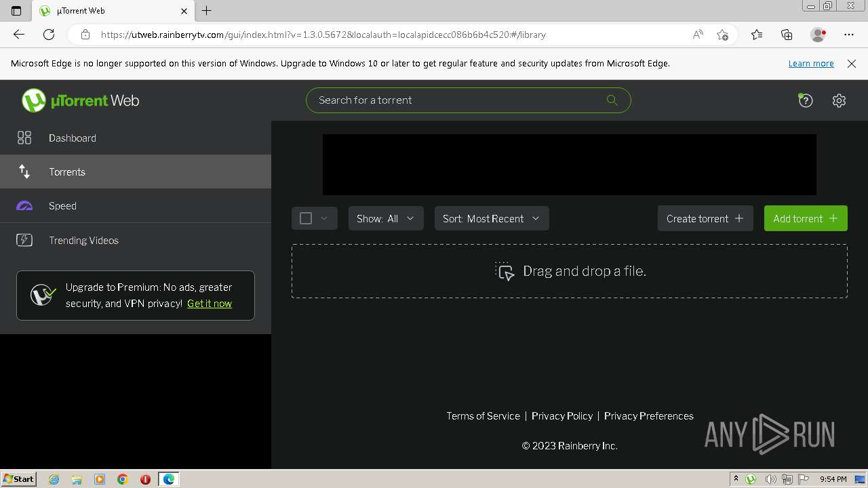Click the Torrents up-down arrows icon
Screen dimensions: 868x488
click(24, 171)
